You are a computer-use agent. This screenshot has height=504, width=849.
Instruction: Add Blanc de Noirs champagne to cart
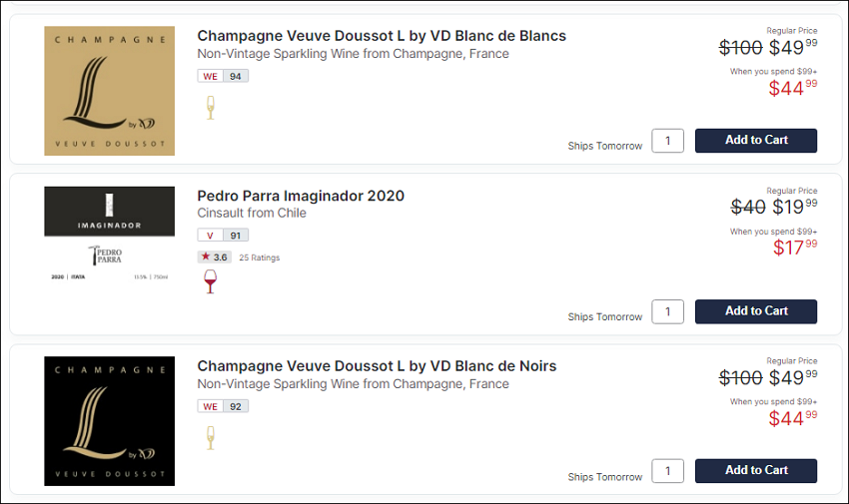pyautogui.click(x=756, y=470)
